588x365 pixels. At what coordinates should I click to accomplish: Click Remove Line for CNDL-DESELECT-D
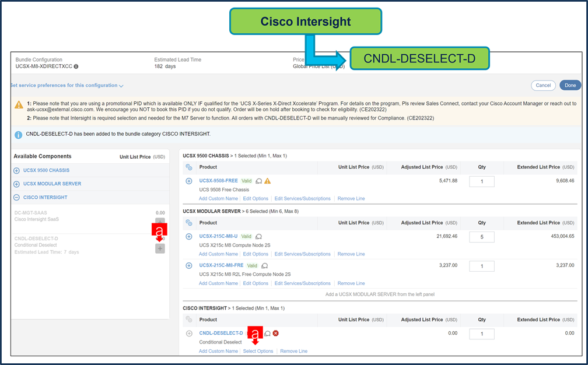(293, 351)
